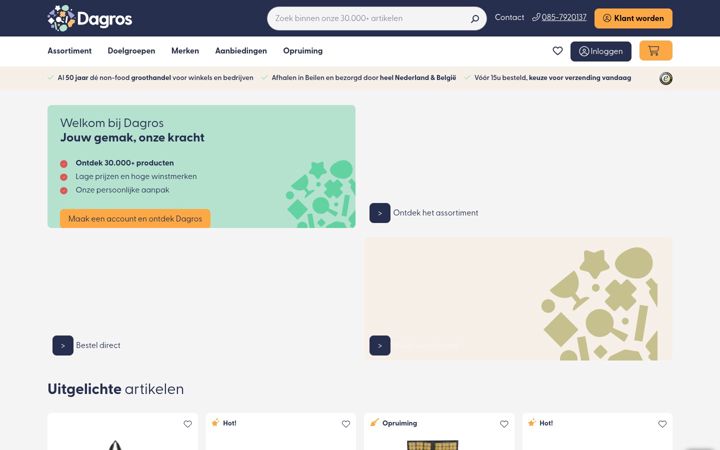Open the wishlist heart in navigation bar
This screenshot has height=450, width=720.
[557, 51]
